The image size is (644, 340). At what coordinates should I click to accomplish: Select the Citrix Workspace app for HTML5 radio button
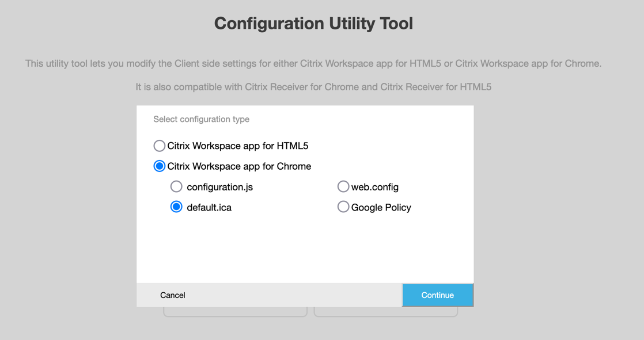(160, 146)
